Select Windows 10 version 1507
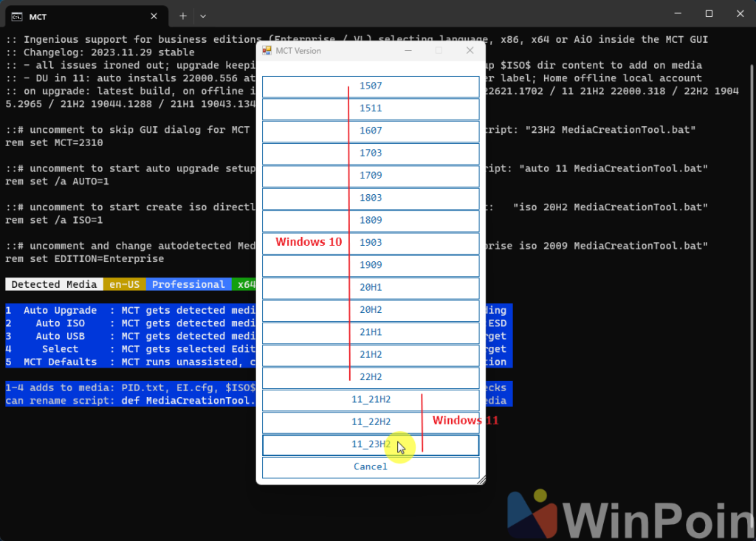This screenshot has height=541, width=756. (371, 86)
